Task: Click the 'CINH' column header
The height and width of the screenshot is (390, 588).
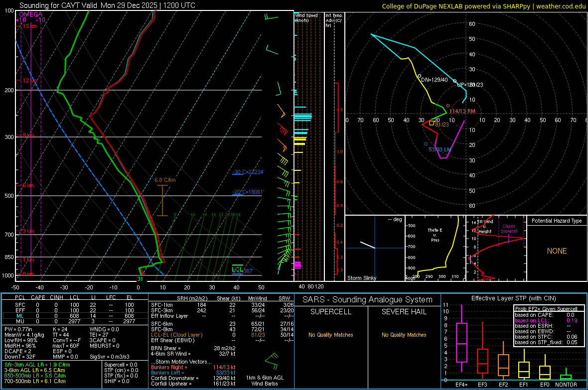Action: (57, 297)
